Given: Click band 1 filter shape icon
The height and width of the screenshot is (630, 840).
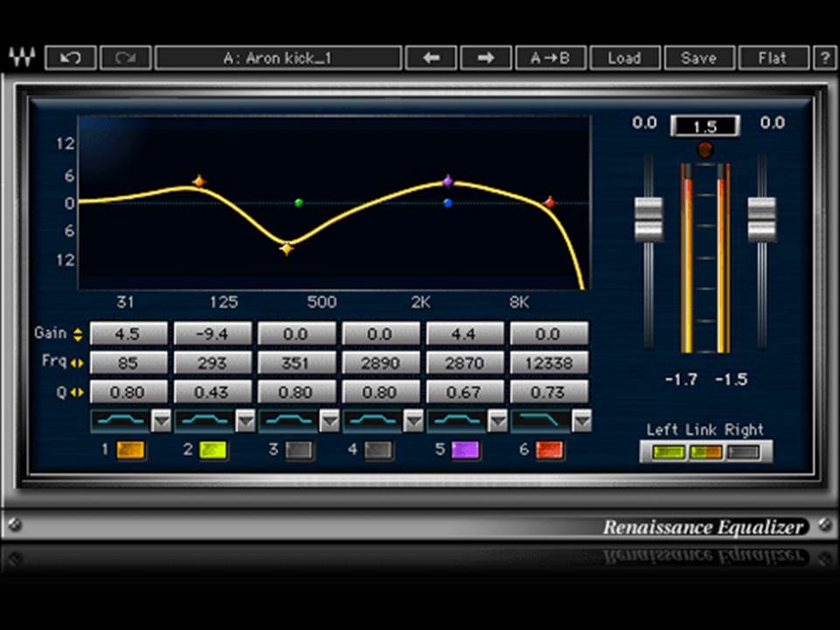Looking at the screenshot, I should pos(121,421).
